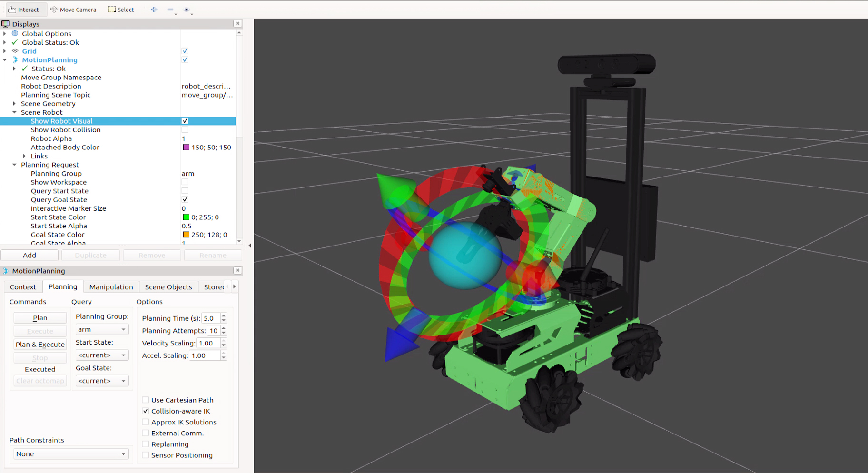
Task: Click the Global Options gear icon
Action: click(15, 33)
